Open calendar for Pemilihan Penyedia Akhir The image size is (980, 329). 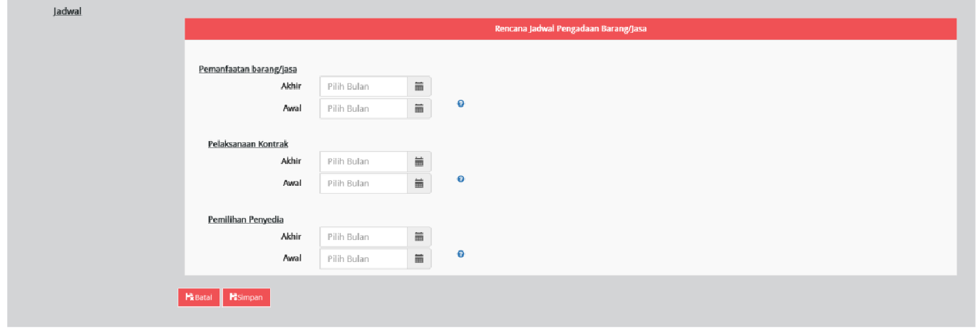[x=419, y=237]
